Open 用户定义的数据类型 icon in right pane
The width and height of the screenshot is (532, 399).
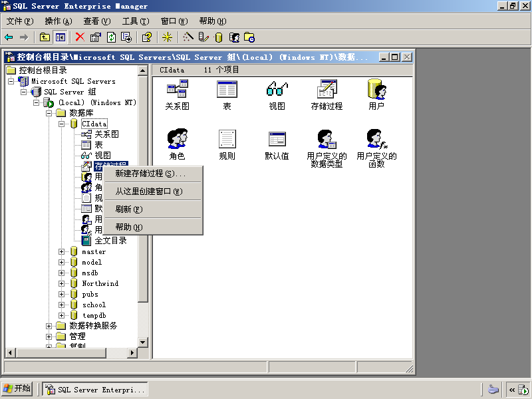tap(327, 148)
